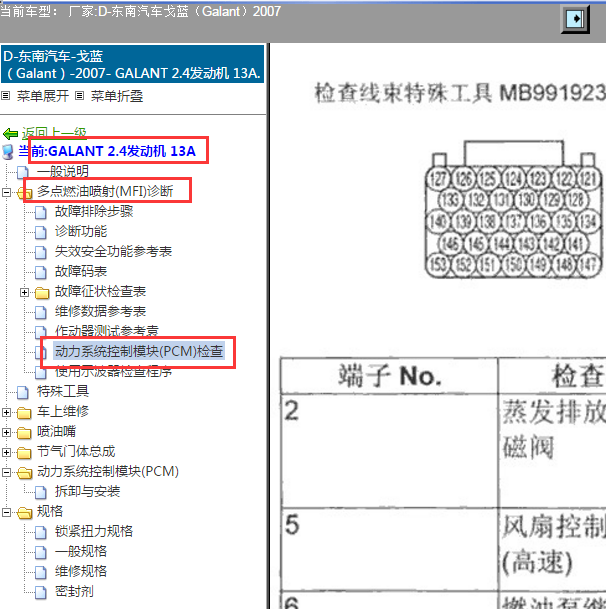Open 特殊工具 page
Image resolution: width=606 pixels, height=609 pixels.
[63, 392]
